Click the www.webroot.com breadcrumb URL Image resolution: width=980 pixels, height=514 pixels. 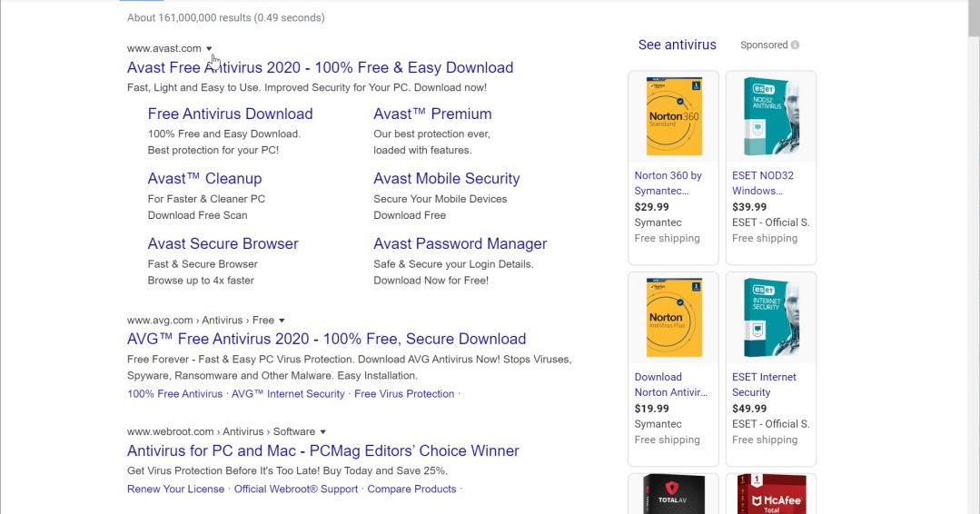pyautogui.click(x=222, y=432)
